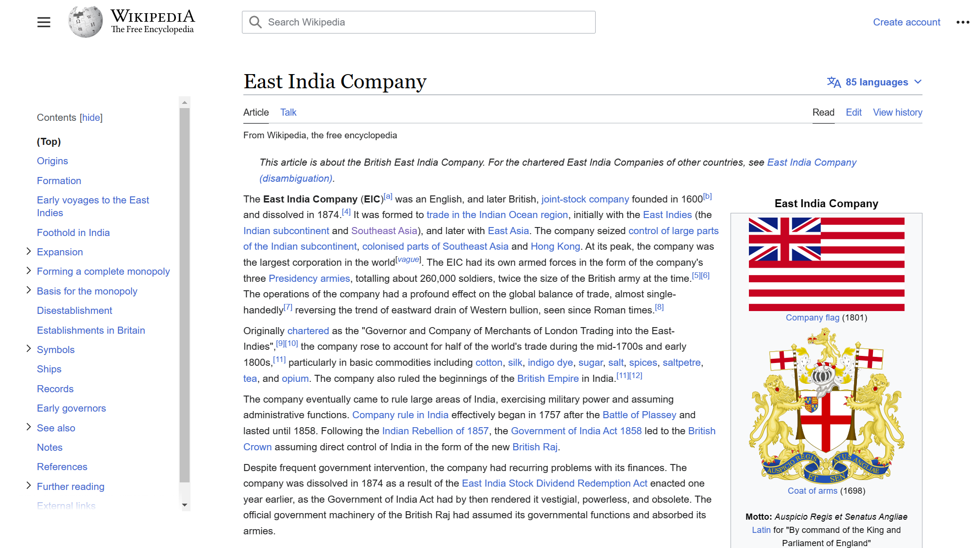This screenshot has width=980, height=548.
Task: Go to Early governors section
Action: tap(71, 408)
